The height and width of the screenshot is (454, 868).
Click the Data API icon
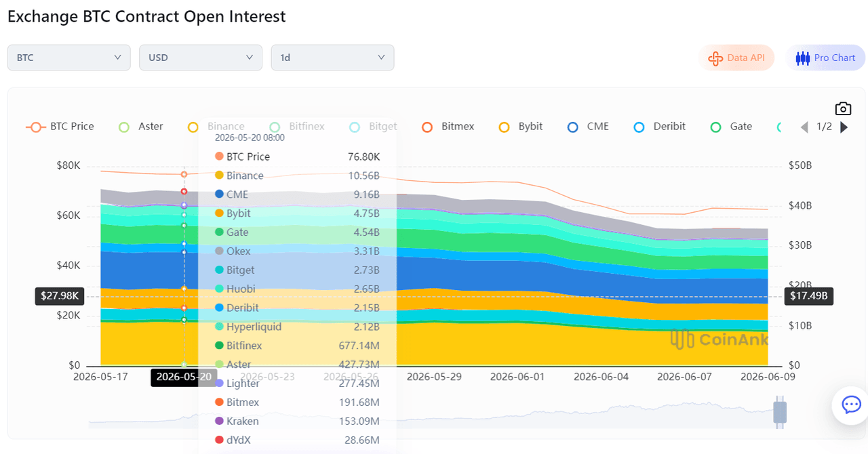point(715,58)
